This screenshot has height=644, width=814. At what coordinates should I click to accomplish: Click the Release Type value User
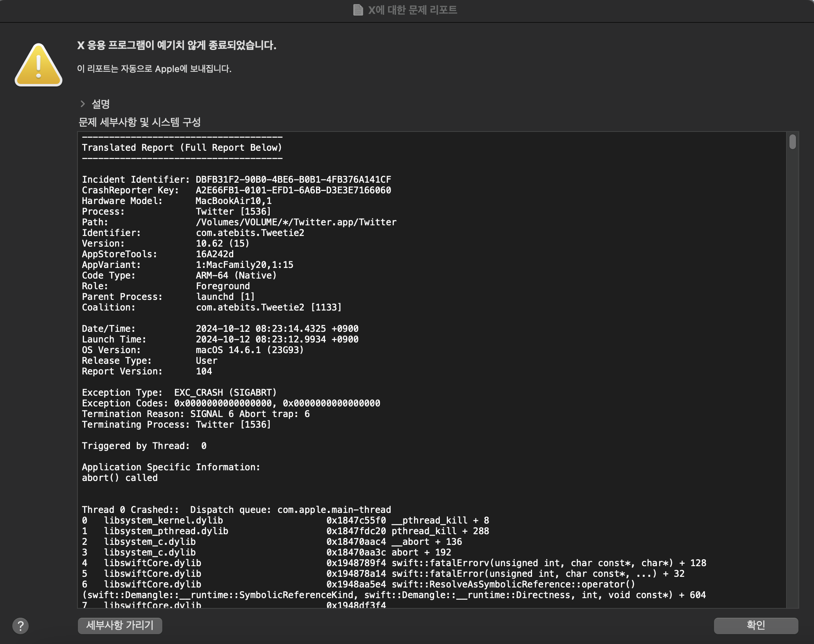(x=207, y=361)
